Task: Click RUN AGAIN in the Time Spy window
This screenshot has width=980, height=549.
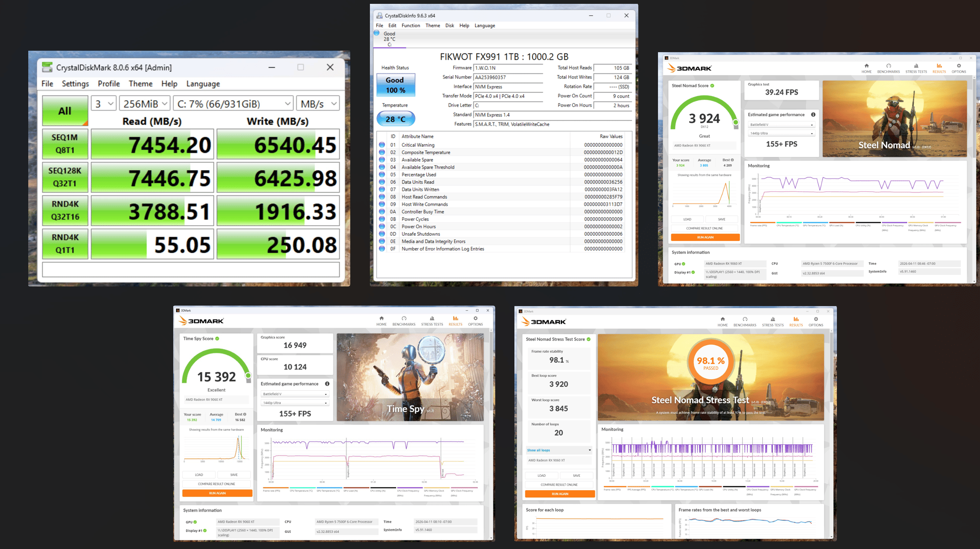Action: (x=217, y=493)
